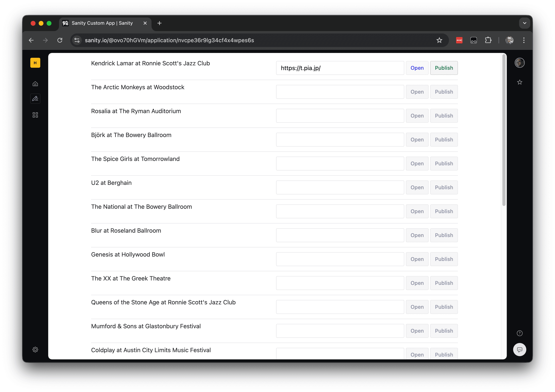Image resolution: width=555 pixels, height=392 pixels.
Task: View site information icon in address bar
Action: click(x=77, y=40)
